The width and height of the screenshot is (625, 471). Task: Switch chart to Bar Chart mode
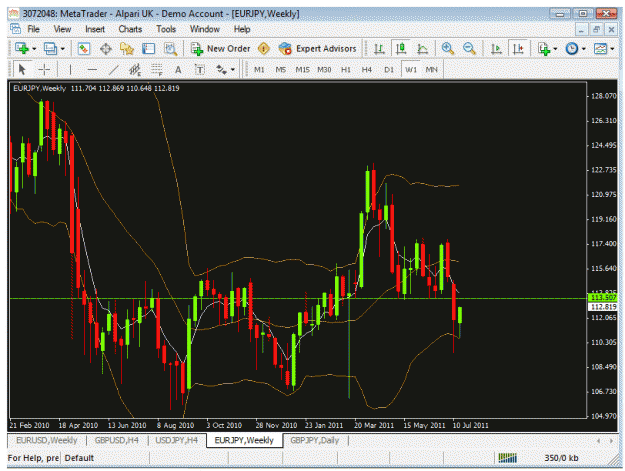pos(379,49)
